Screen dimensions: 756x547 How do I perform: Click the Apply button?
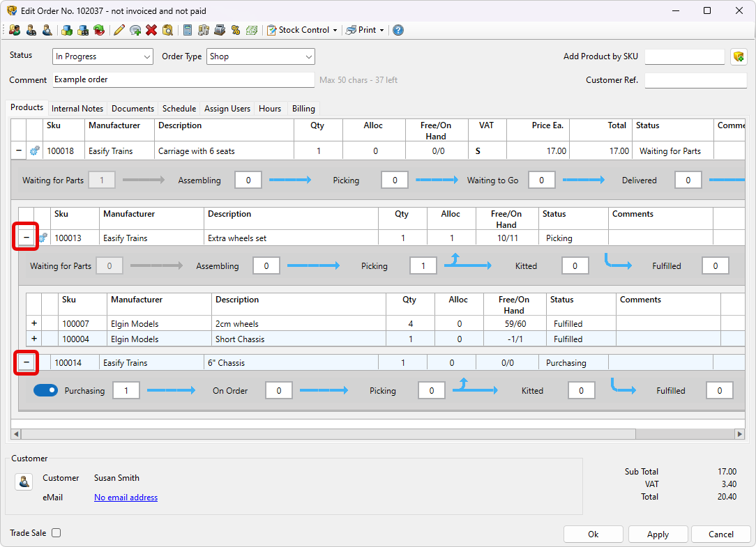[x=658, y=534]
